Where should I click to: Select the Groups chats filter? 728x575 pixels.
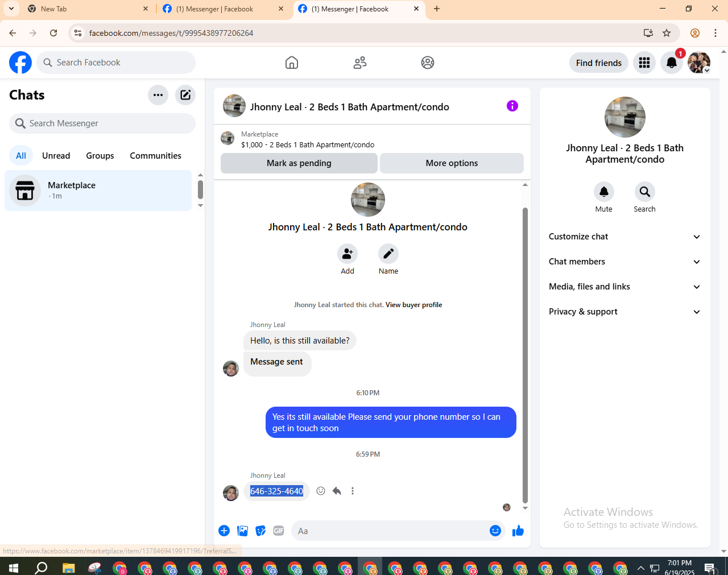click(100, 156)
